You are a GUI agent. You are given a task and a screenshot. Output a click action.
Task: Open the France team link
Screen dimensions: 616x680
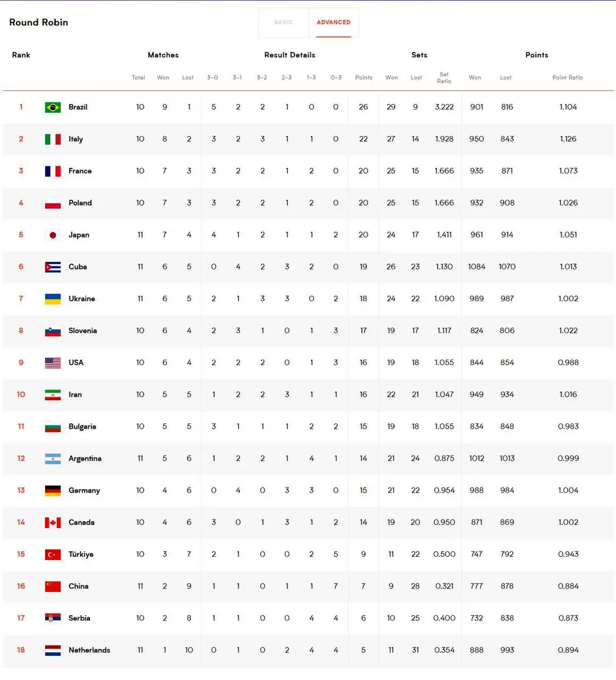[x=80, y=171]
